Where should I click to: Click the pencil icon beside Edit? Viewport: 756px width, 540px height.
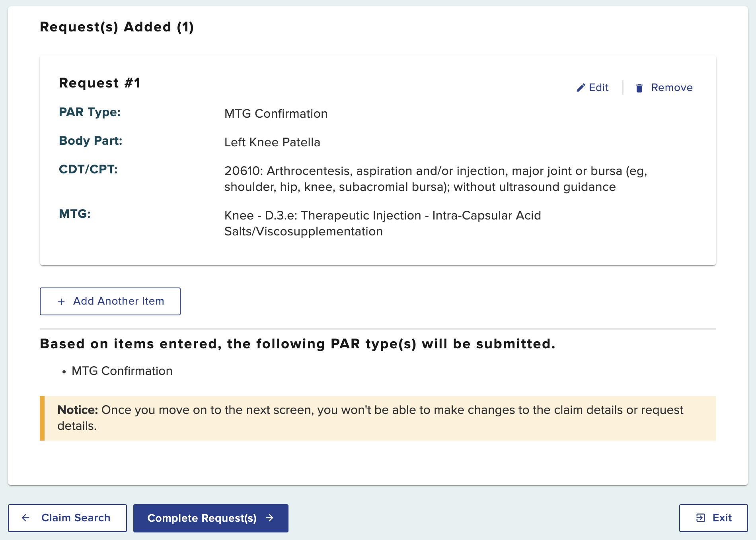click(x=581, y=88)
